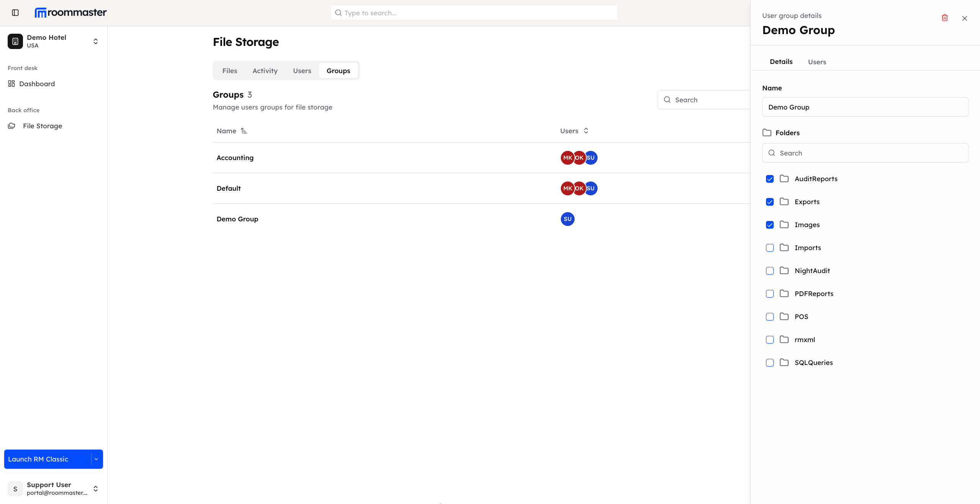Click the Demo Hotel building icon
This screenshot has width=980, height=504.
pyautogui.click(x=15, y=41)
